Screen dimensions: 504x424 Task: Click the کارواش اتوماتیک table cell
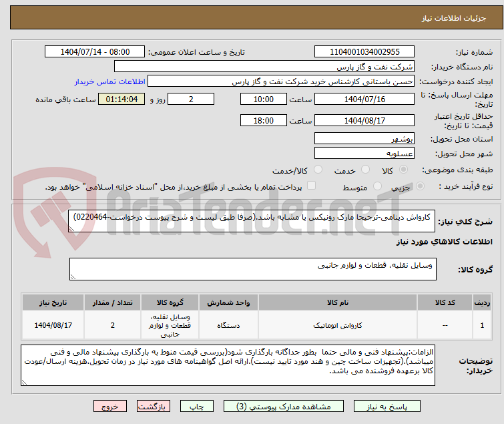pos(338,325)
